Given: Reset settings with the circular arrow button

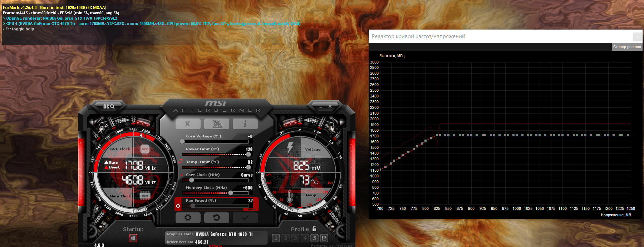Looking at the screenshot, I should (216, 217).
